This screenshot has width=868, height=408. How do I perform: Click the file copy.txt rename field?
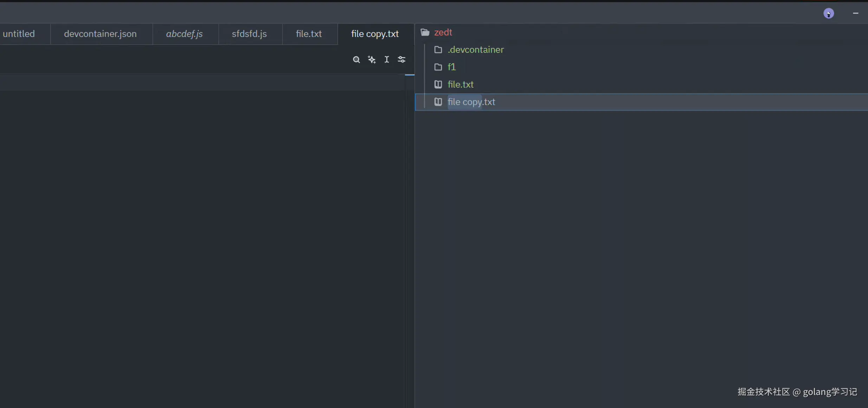[471, 102]
